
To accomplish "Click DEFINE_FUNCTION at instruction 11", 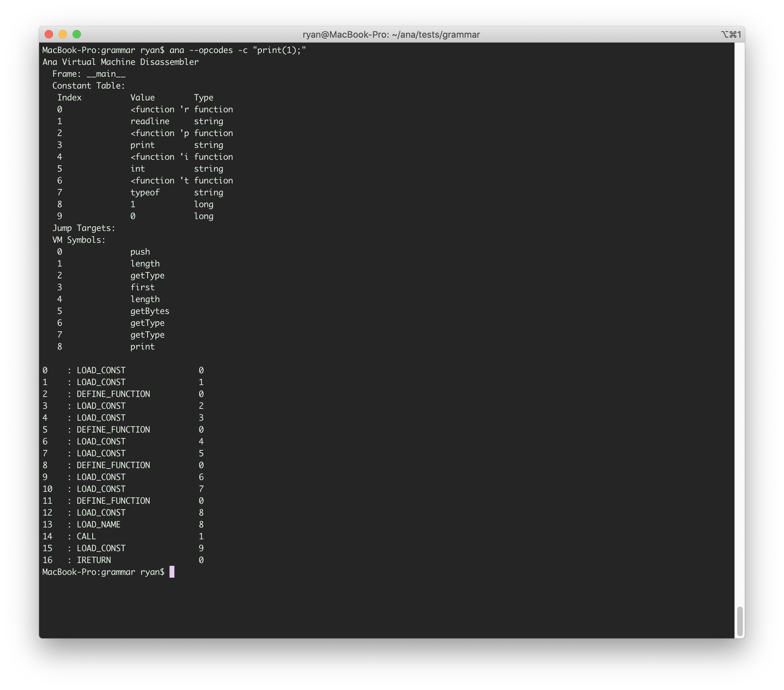I will click(x=114, y=502).
